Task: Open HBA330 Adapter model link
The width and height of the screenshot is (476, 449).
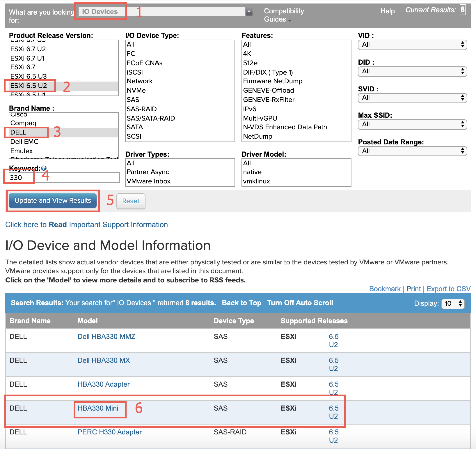Action: click(103, 384)
